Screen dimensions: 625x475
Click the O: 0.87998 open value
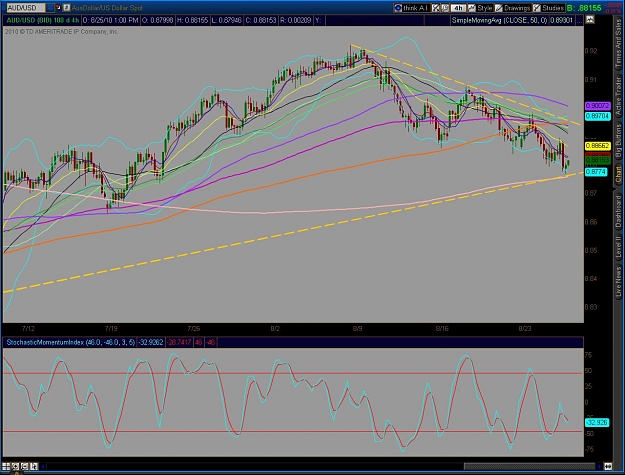point(158,20)
